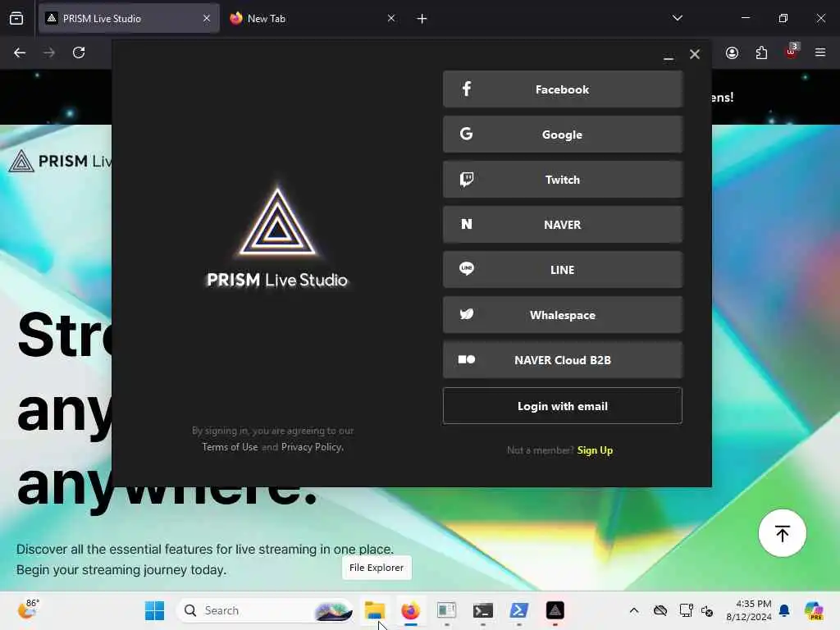Screen dimensions: 840x630
Task: Open the Terminal taskbar icon
Action: point(482,610)
